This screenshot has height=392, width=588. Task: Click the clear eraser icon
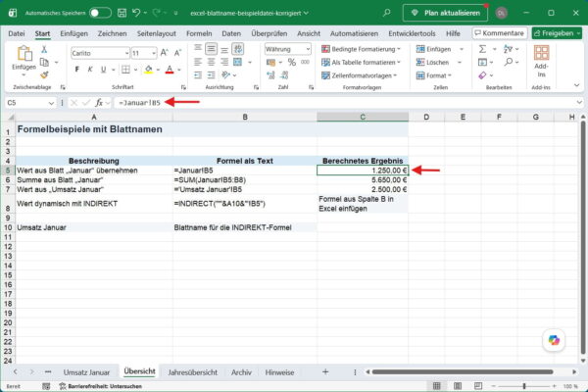point(482,75)
